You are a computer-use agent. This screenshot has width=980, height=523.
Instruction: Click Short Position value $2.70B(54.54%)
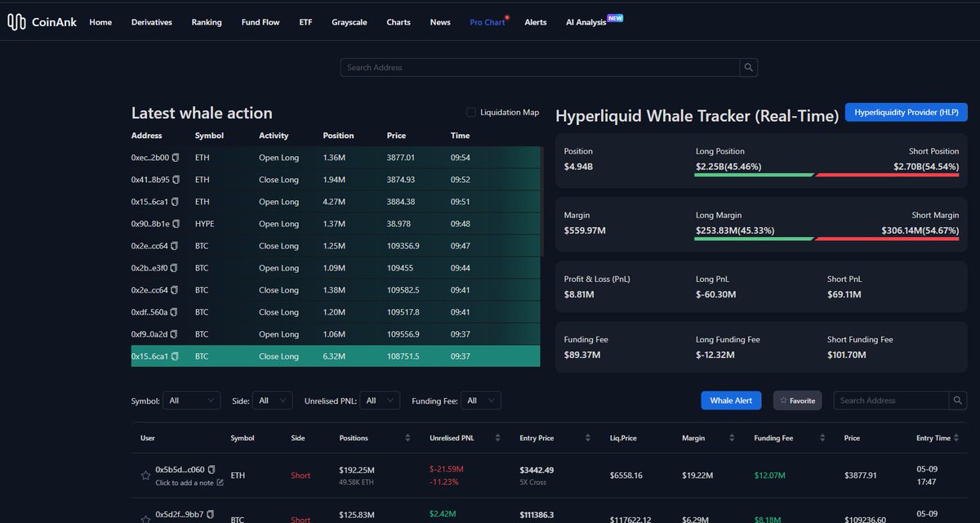(926, 167)
